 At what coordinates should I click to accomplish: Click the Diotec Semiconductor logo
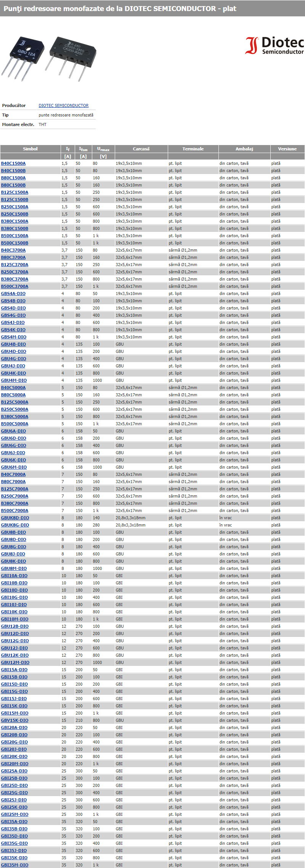coord(274,46)
